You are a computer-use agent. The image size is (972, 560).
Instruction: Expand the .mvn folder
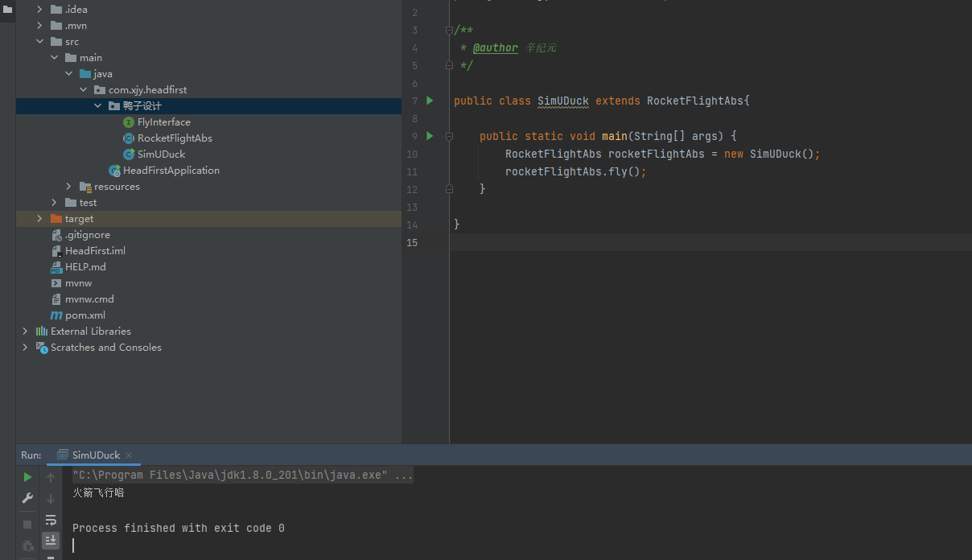[x=40, y=26]
